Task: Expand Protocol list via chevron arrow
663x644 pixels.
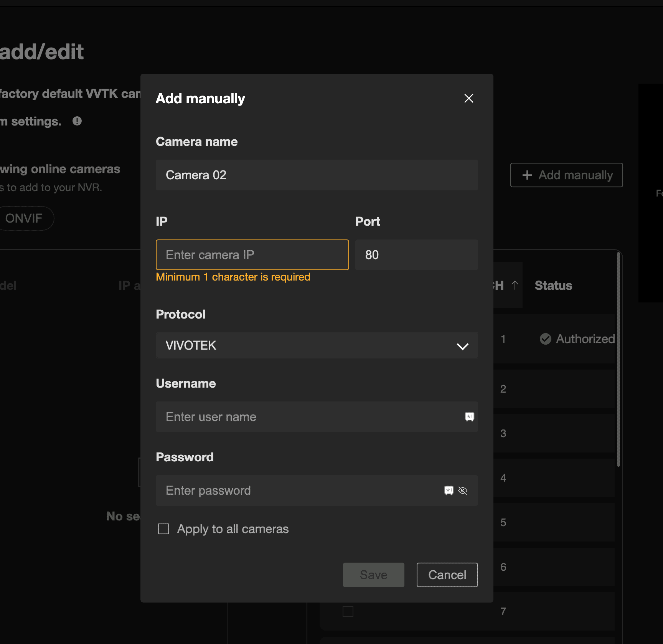Action: tap(462, 346)
